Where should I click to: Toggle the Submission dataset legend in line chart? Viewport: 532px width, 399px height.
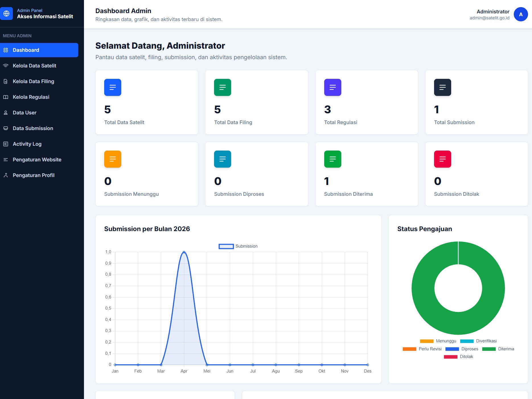point(238,246)
